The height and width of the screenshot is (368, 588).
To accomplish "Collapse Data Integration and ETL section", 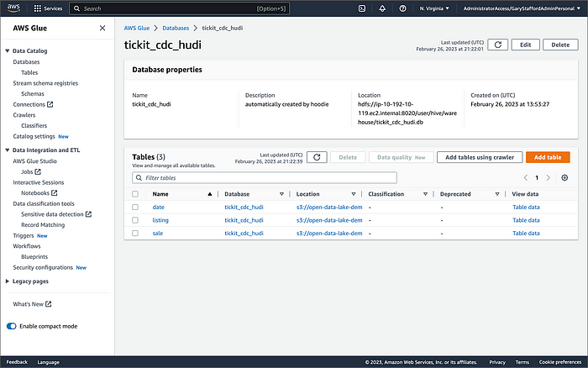I will (x=7, y=150).
